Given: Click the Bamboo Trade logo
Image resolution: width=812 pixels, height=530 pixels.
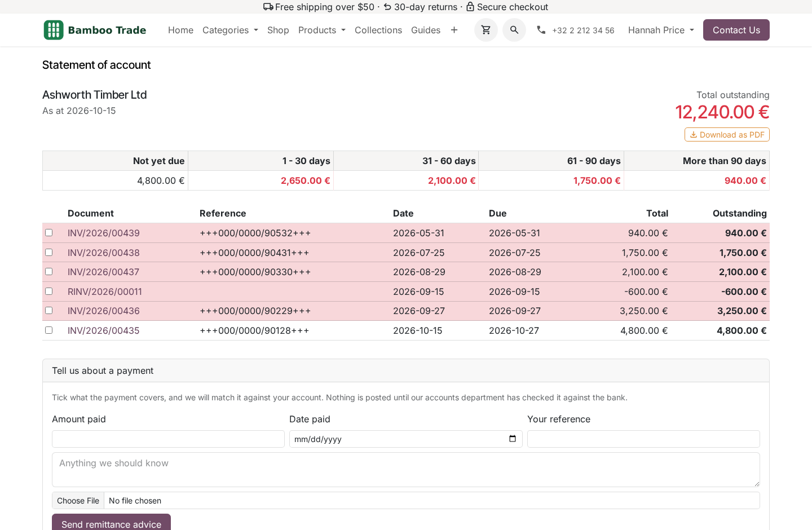Looking at the screenshot, I should click(95, 30).
